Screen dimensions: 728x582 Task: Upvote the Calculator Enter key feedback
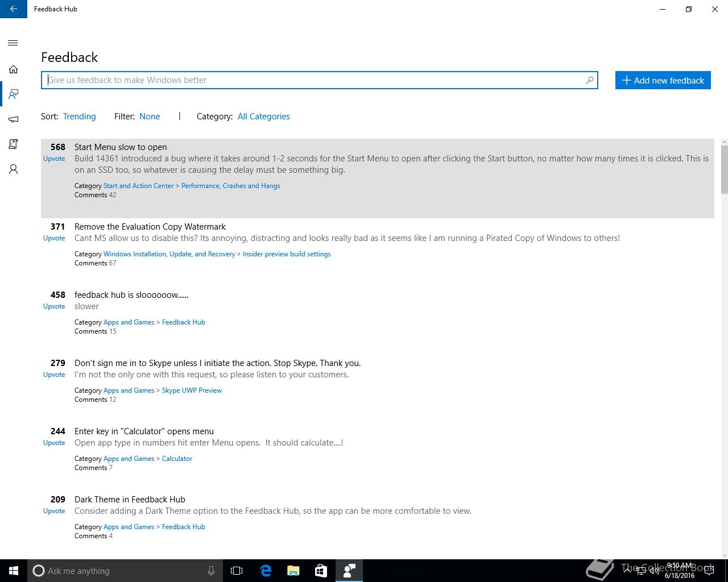pyautogui.click(x=54, y=443)
